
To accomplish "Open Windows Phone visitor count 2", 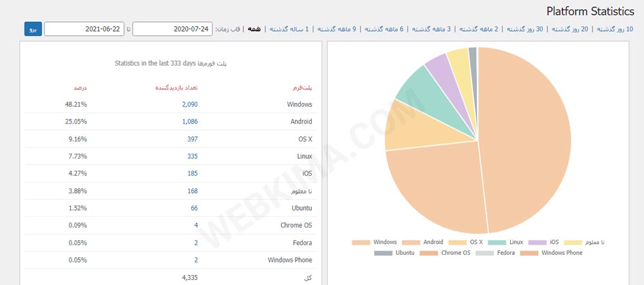I will pos(196,261).
